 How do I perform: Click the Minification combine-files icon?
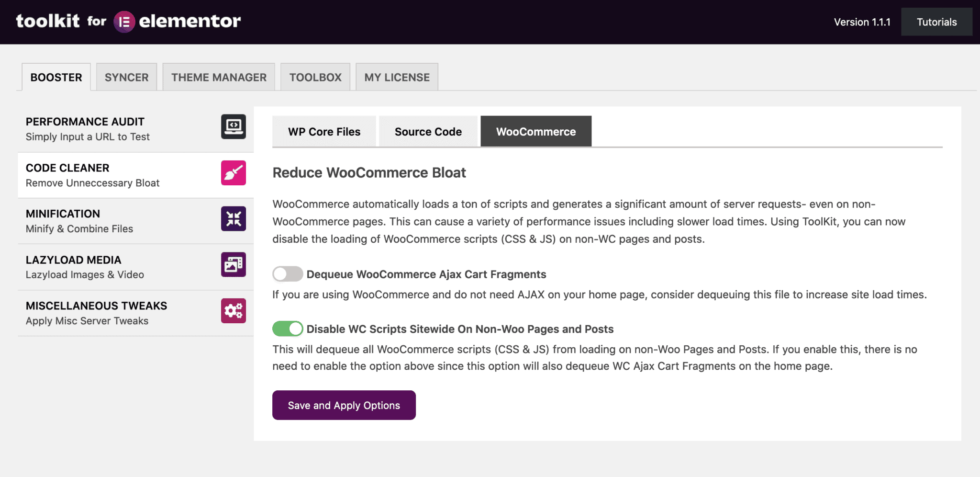click(233, 218)
